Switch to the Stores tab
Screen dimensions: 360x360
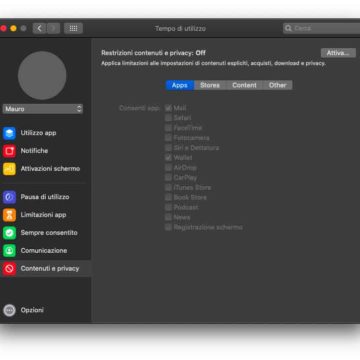pyautogui.click(x=210, y=85)
